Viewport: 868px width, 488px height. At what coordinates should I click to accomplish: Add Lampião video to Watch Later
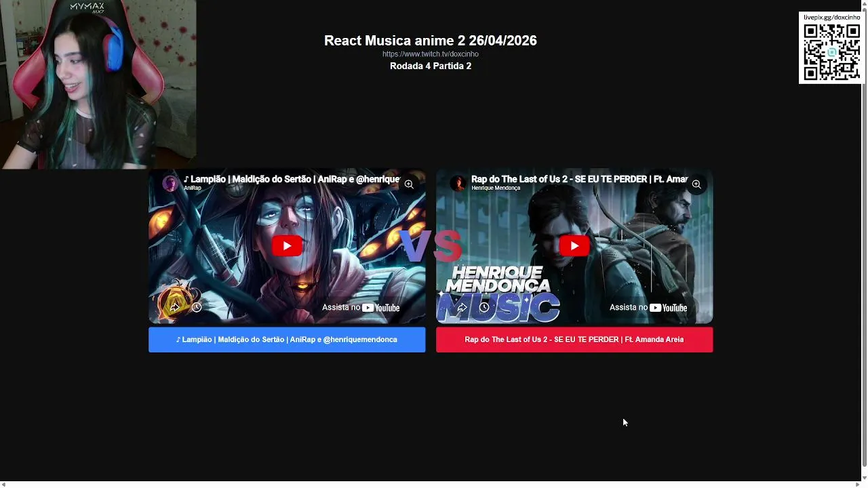[x=197, y=308]
